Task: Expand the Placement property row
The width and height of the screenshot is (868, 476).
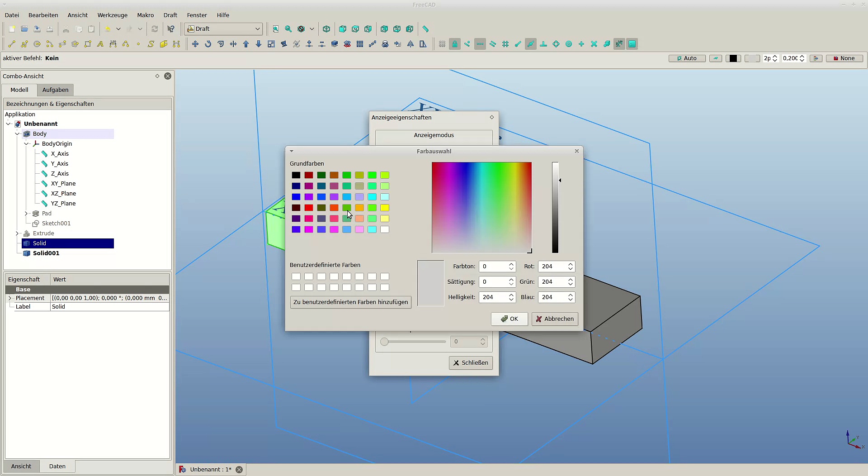Action: [x=10, y=298]
